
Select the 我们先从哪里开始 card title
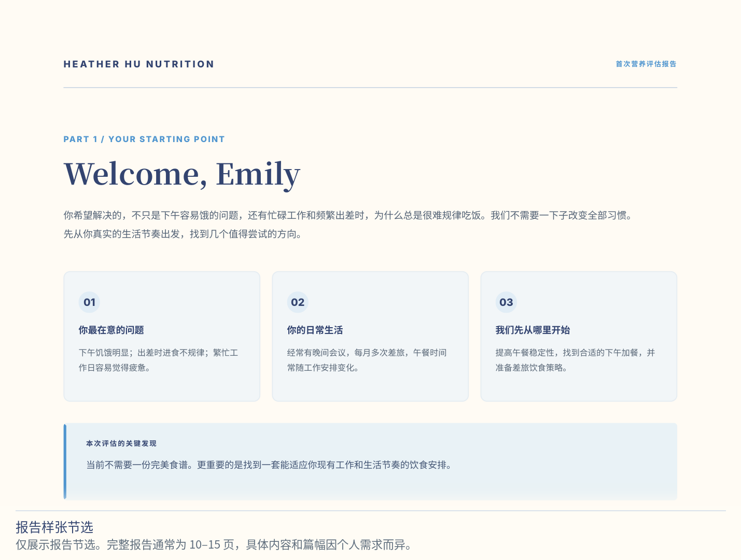click(533, 330)
